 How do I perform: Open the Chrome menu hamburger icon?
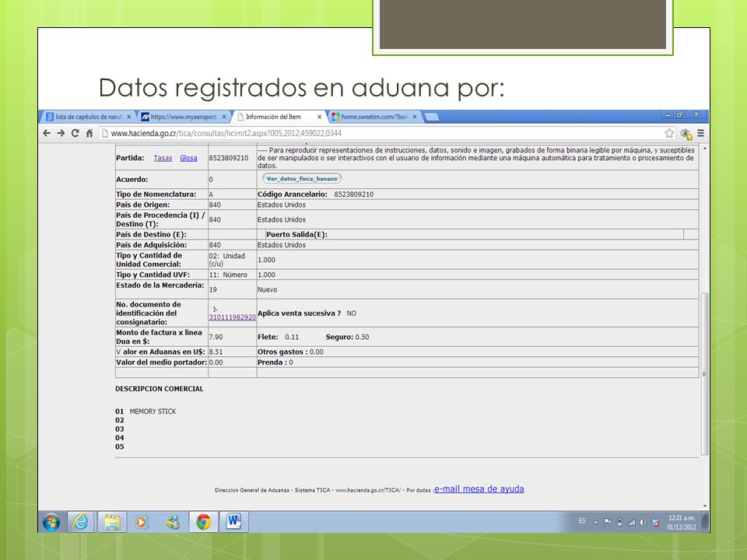pyautogui.click(x=701, y=133)
